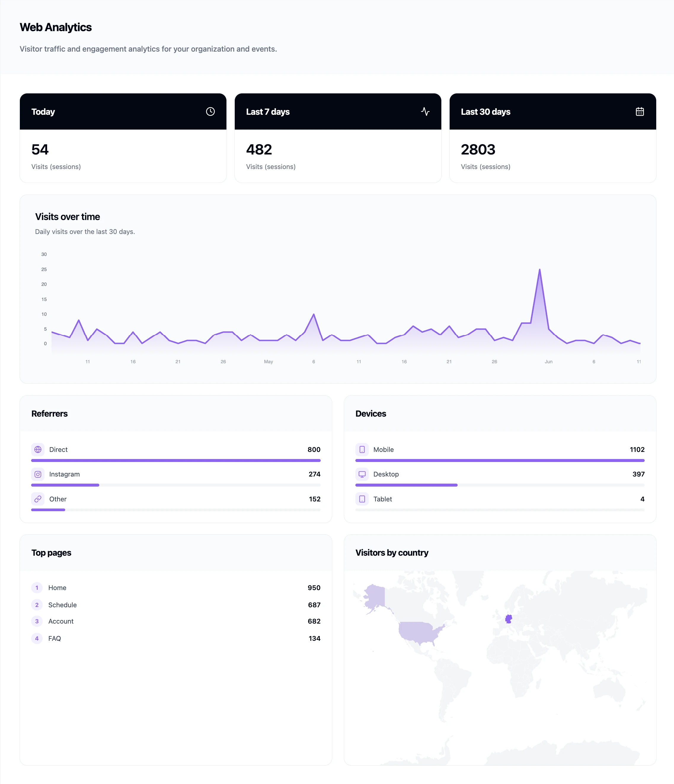Click the 134 count for FAQ
The width and height of the screenshot is (674, 784).
tap(315, 638)
